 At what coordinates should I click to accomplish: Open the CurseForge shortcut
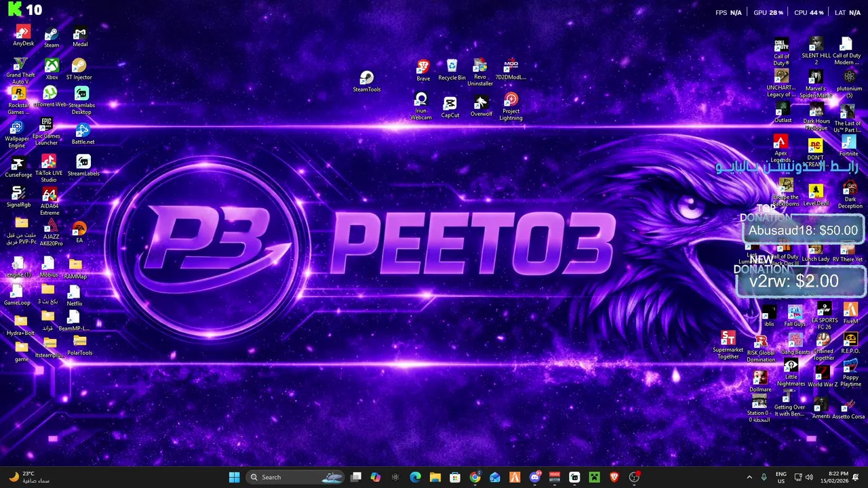18,167
